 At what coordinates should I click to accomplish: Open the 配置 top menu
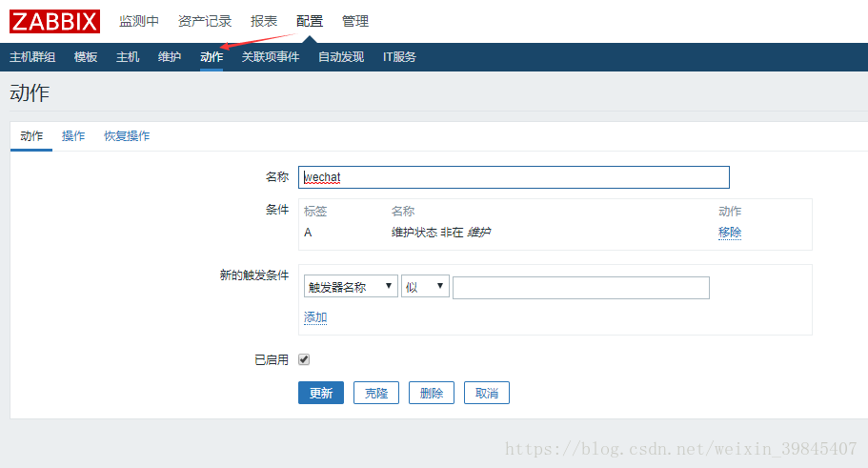(x=310, y=21)
